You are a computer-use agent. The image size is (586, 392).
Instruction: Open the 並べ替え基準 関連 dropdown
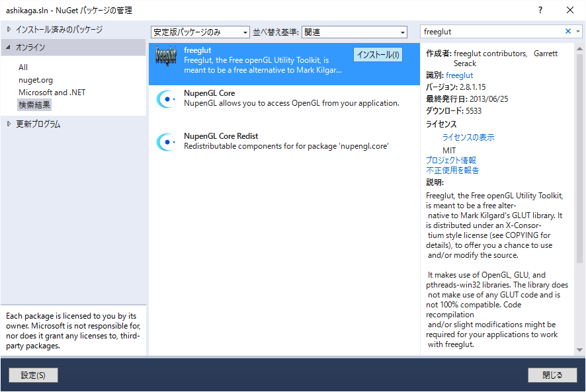(355, 32)
